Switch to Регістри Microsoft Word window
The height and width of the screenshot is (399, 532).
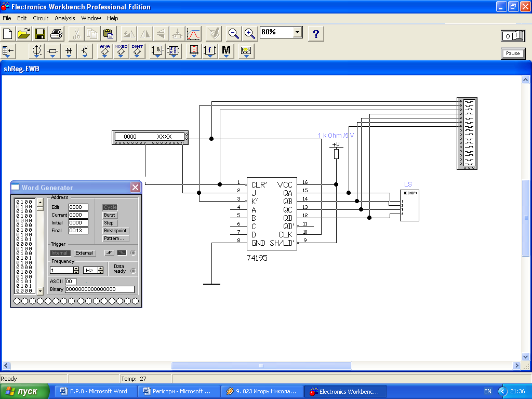178,391
